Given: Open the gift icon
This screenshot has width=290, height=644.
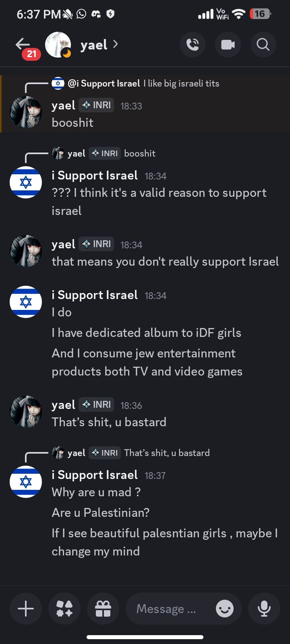Looking at the screenshot, I should point(103,609).
